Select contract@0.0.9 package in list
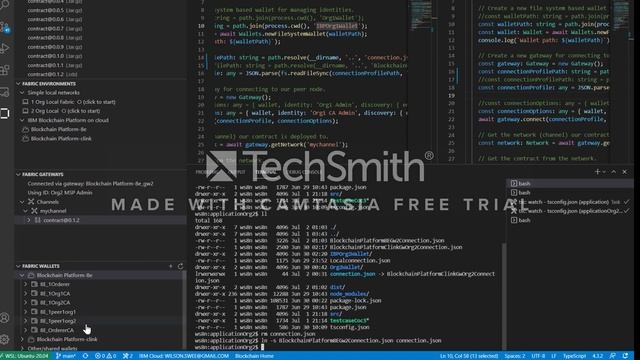The image size is (640, 360). tap(55, 47)
